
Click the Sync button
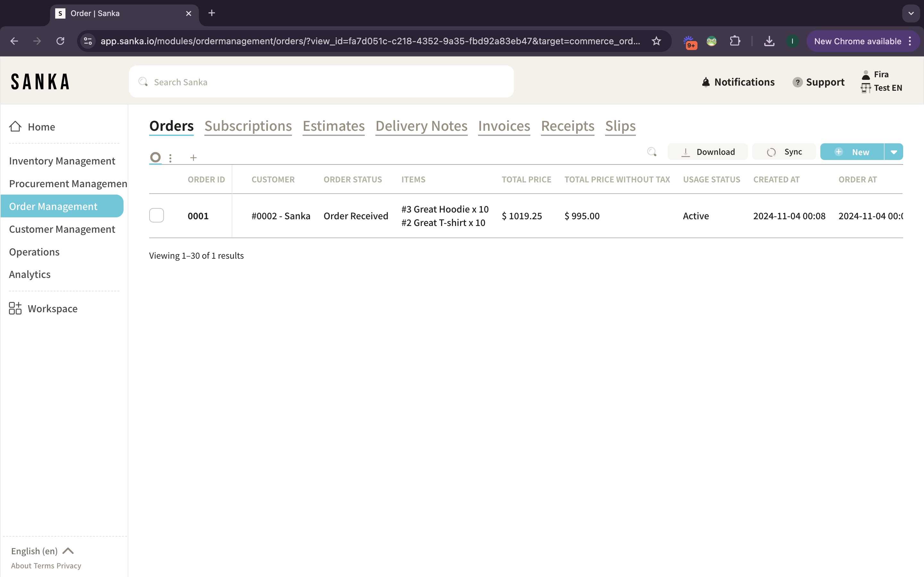tap(784, 152)
